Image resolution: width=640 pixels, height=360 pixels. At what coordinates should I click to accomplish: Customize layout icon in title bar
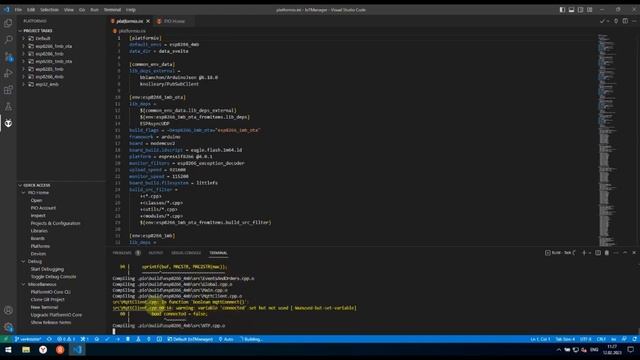(590, 9)
